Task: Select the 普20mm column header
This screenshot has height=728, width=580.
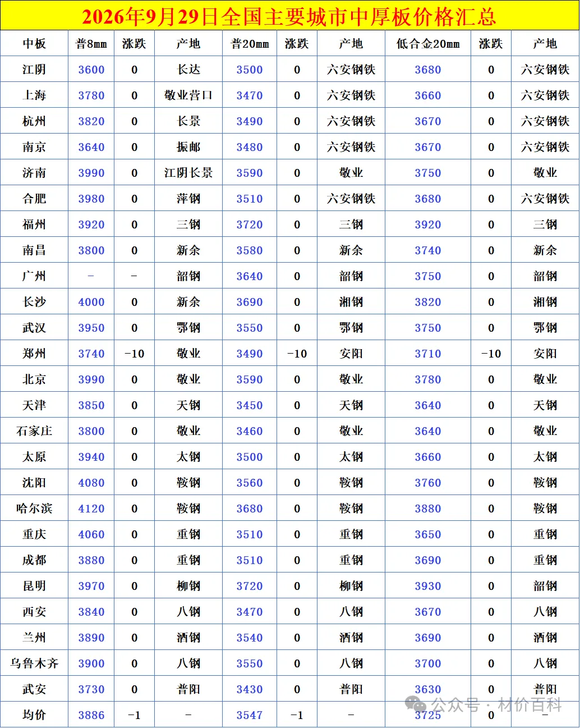Action: [x=250, y=44]
